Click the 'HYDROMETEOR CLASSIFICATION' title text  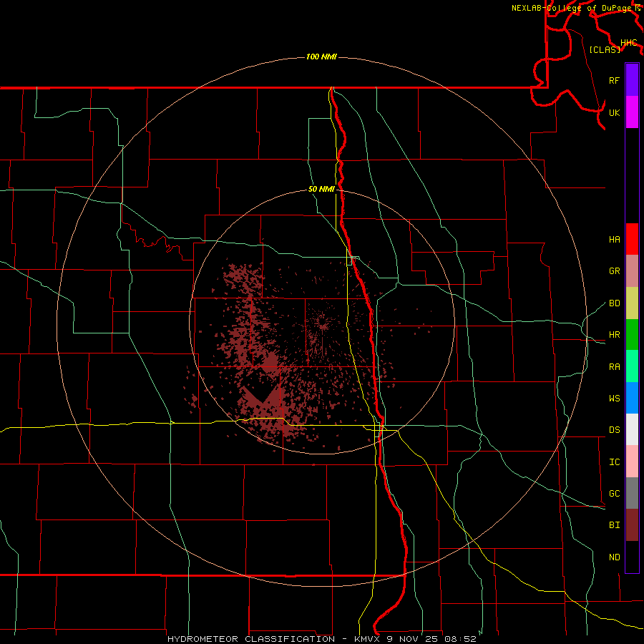point(251,639)
